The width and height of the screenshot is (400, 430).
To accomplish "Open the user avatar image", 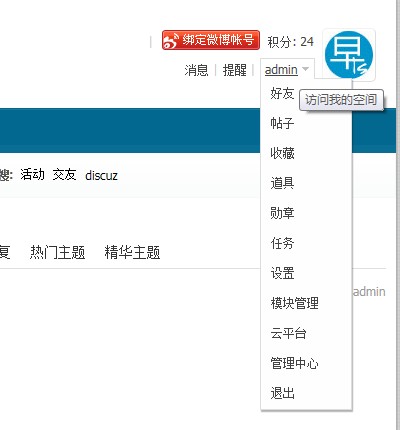I will (x=349, y=54).
